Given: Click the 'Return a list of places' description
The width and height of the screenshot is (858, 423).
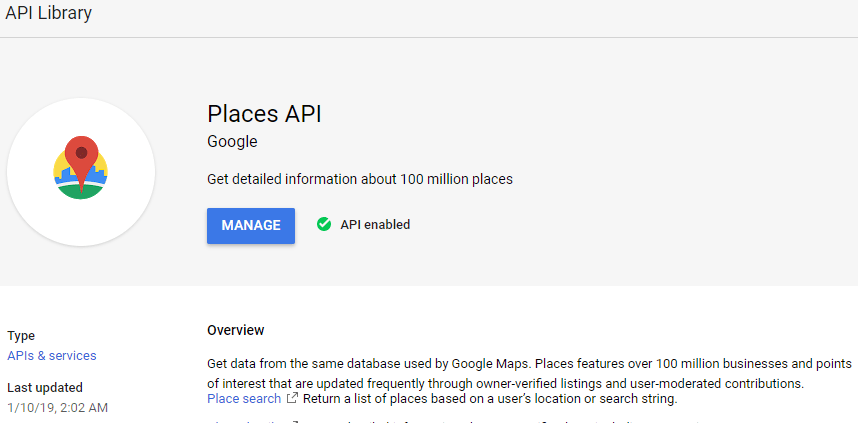Looking at the screenshot, I should click(x=490, y=399).
